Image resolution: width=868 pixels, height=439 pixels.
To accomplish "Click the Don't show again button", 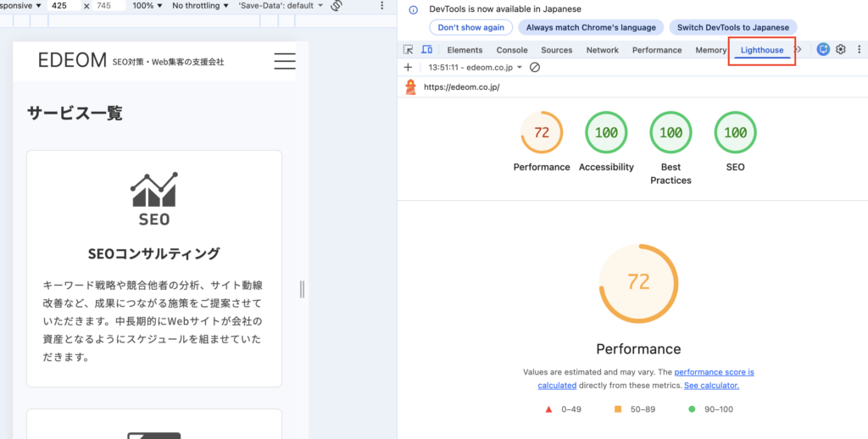I will click(x=471, y=27).
